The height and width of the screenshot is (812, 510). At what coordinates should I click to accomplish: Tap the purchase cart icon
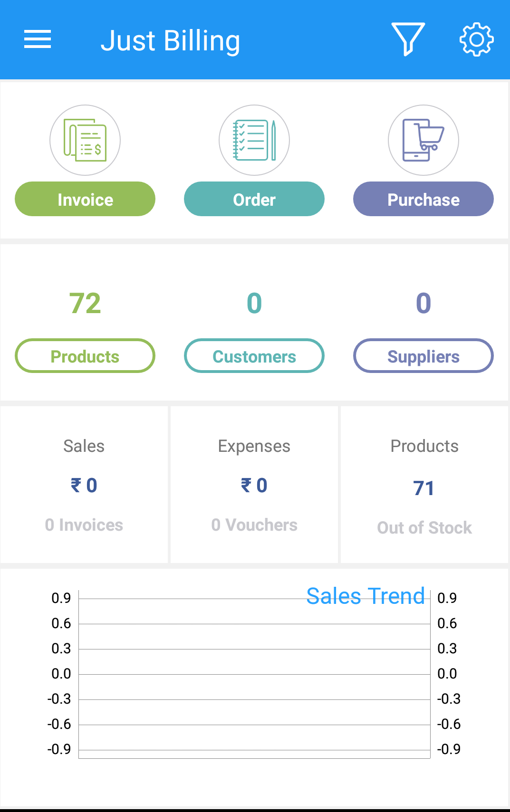[423, 140]
